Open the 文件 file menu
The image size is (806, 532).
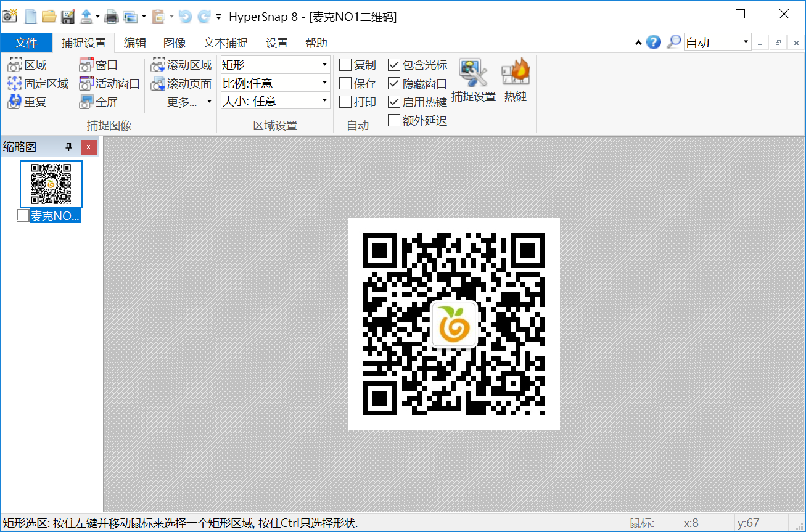pyautogui.click(x=26, y=43)
